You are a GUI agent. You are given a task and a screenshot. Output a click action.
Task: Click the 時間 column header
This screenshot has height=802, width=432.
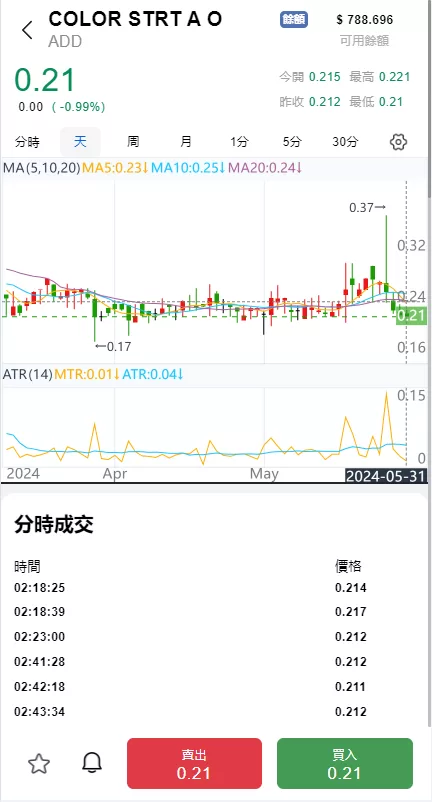tap(27, 567)
